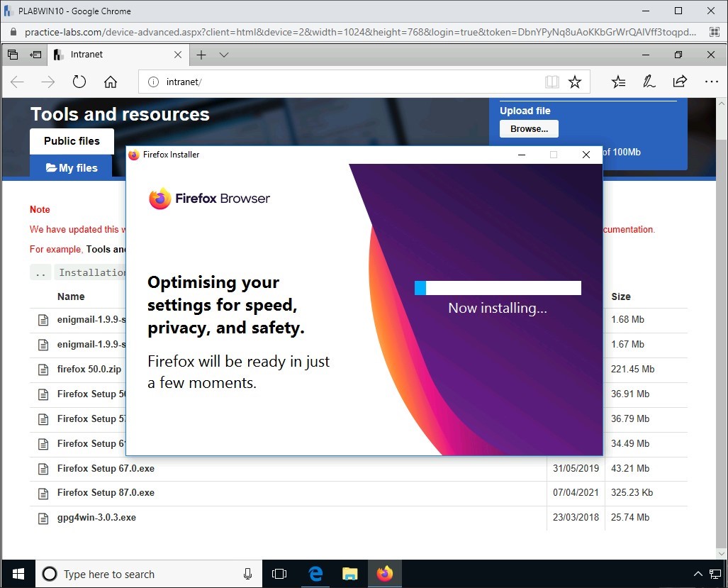
Task: Go to the Edge home page icon
Action: 111,82
